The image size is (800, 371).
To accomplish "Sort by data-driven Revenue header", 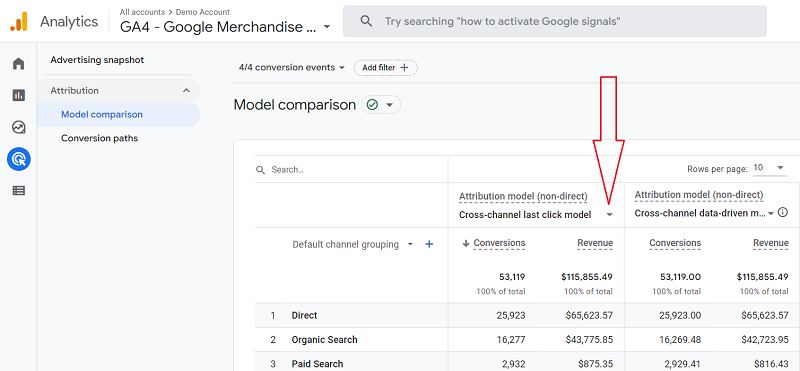I will tap(771, 243).
